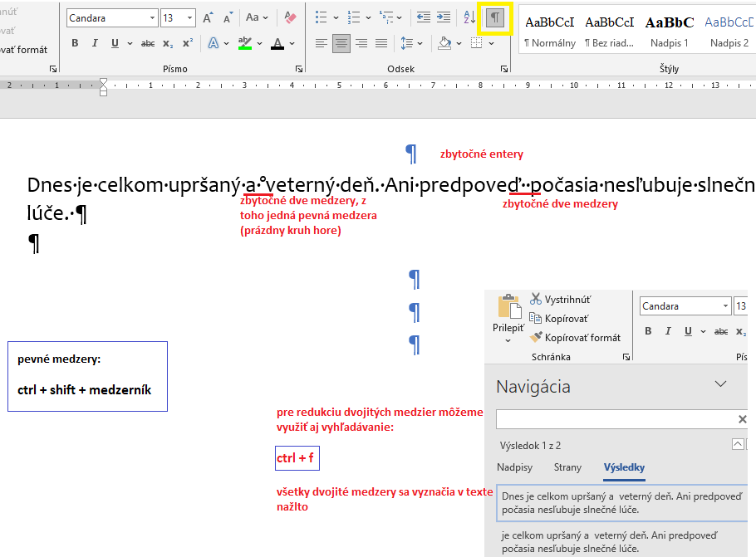Viewport: 756px width, 557px height.
Task: Apply the font color A button
Action: [277, 43]
